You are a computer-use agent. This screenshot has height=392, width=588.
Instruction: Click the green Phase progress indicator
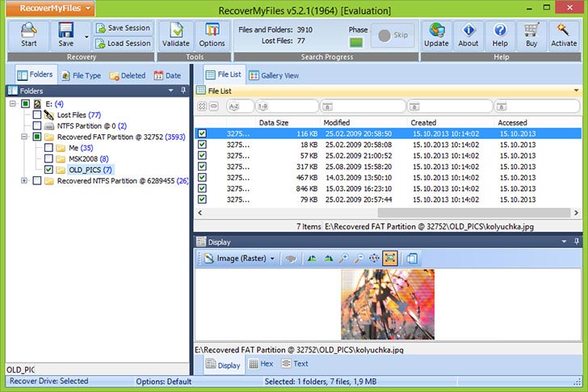pos(356,42)
